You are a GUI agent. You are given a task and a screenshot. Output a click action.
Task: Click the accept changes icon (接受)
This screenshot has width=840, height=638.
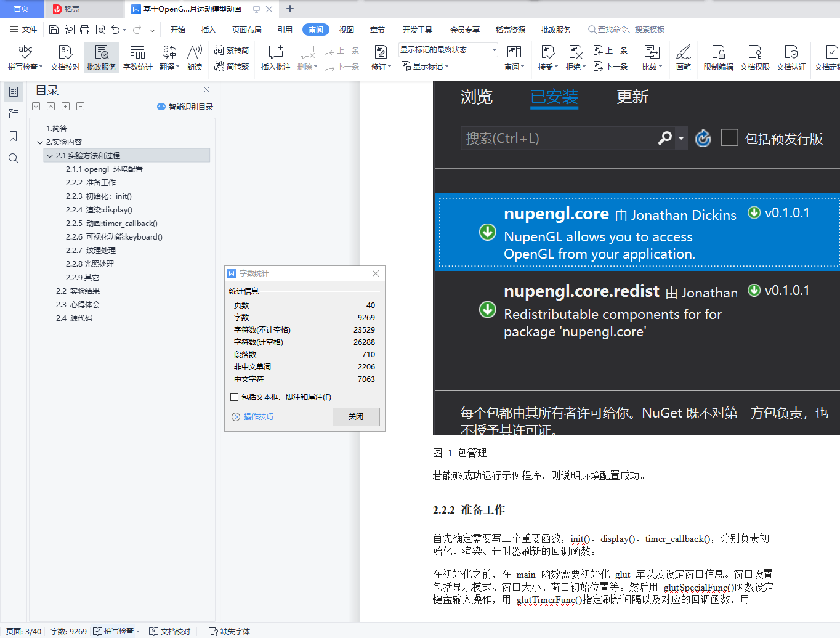(547, 58)
